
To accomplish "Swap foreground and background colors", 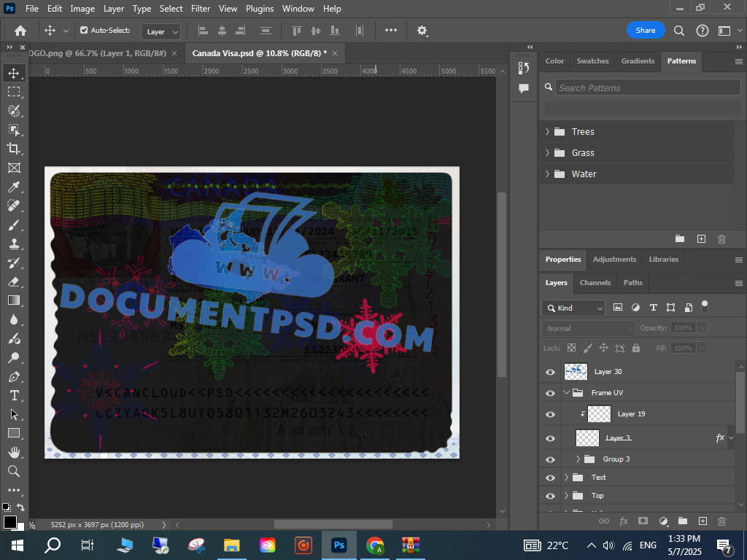I will click(x=20, y=507).
